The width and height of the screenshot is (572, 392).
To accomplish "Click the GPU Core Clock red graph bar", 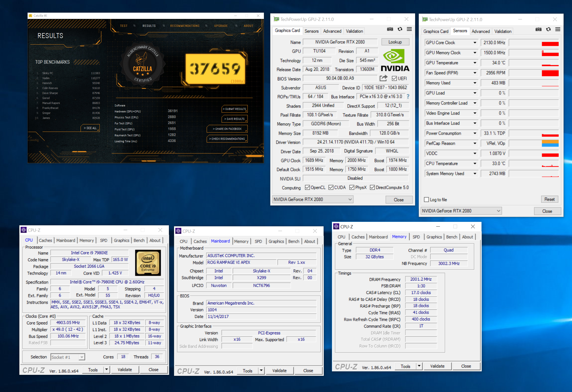I will pos(550,44).
